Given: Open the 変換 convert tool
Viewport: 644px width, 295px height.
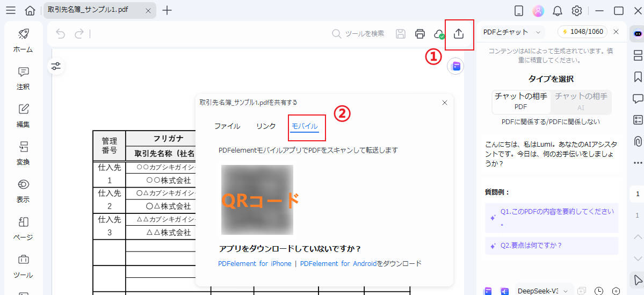Looking at the screenshot, I should tap(24, 154).
